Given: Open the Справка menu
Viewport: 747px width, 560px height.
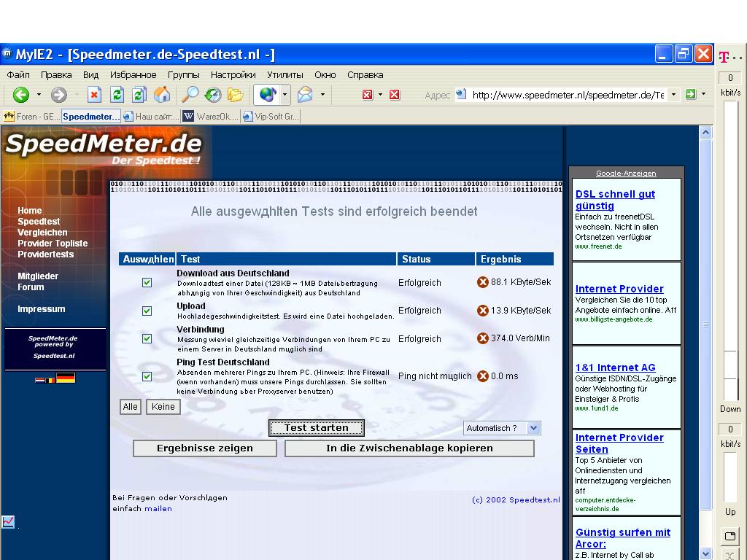Looking at the screenshot, I should 365,75.
